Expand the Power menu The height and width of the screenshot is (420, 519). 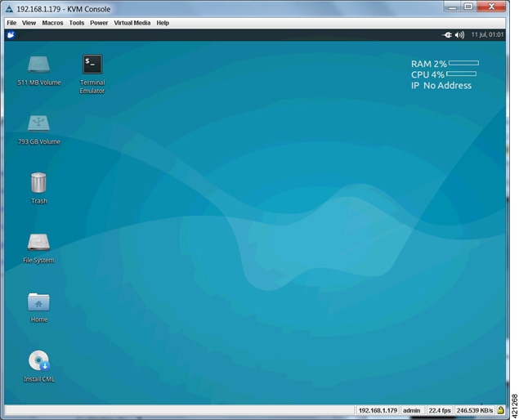pos(99,23)
